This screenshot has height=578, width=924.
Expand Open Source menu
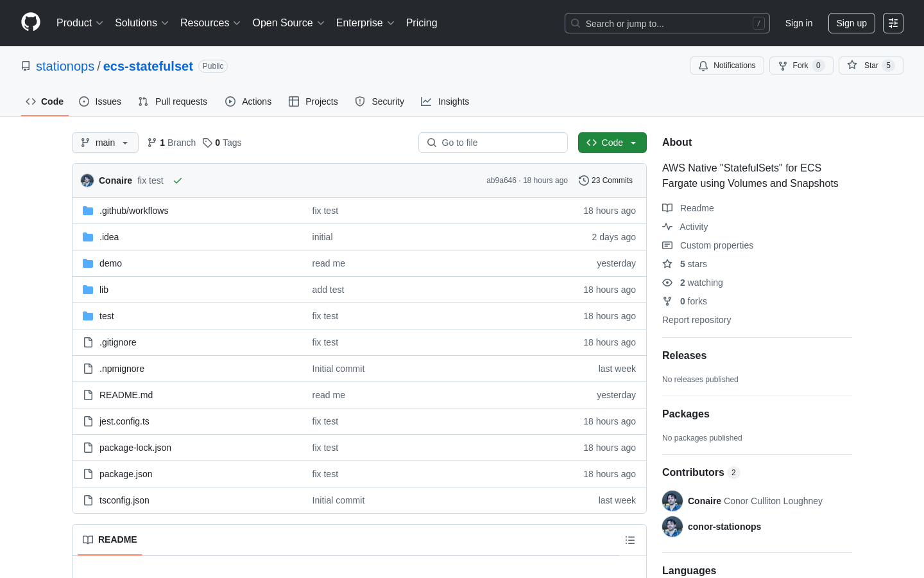[289, 23]
